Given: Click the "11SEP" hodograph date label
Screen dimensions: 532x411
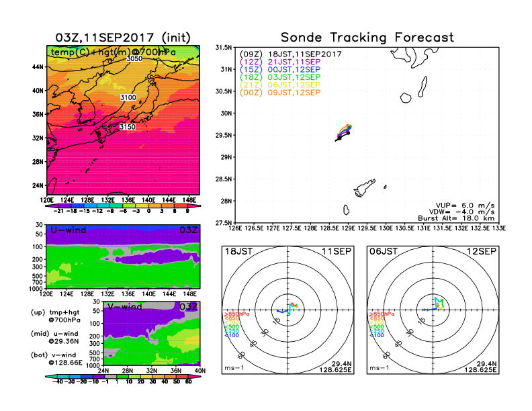Looking at the screenshot, I should coord(337,252).
